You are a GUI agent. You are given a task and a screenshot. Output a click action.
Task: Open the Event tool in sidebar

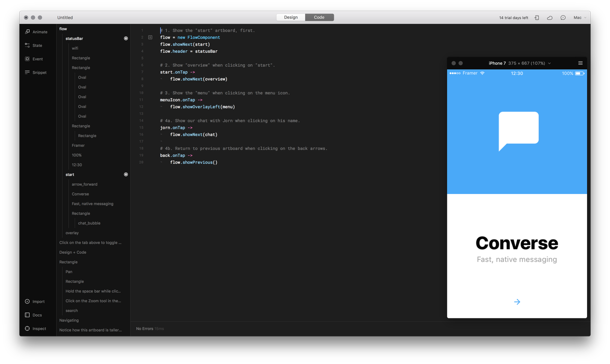click(34, 59)
